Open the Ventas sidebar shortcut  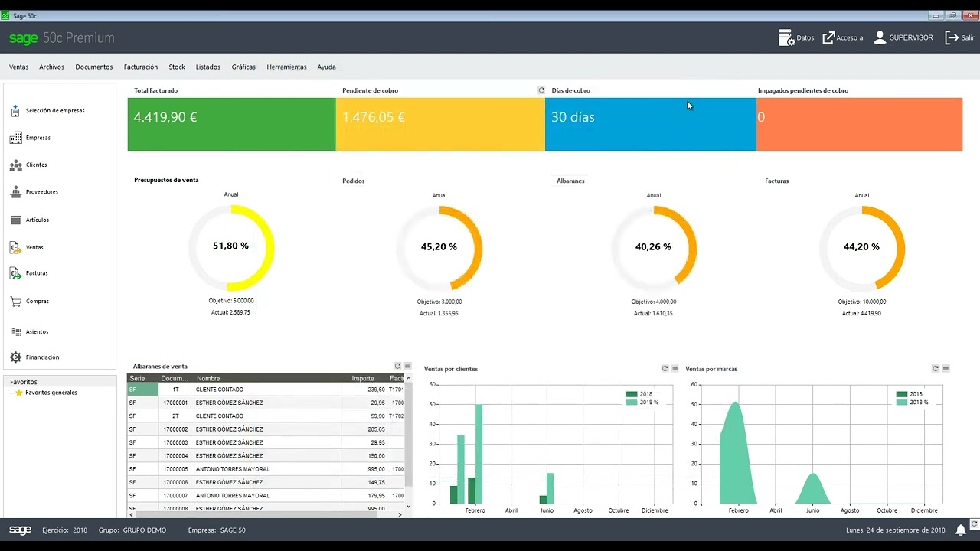(x=27, y=247)
